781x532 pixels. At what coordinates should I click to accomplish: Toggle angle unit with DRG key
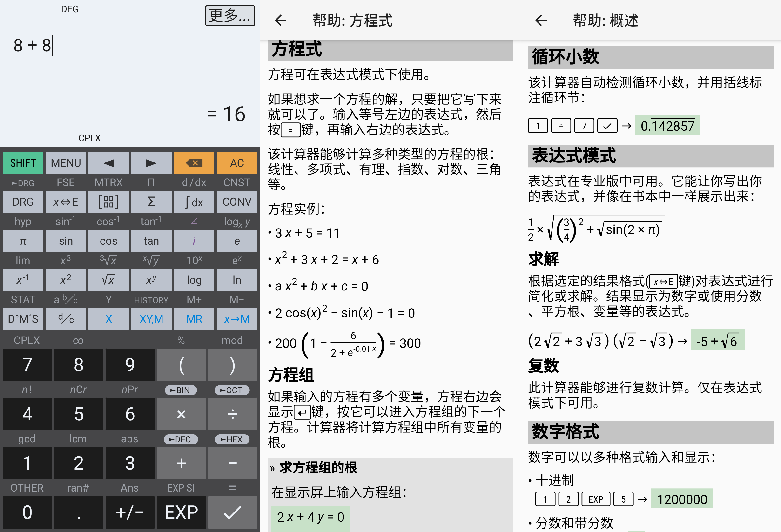point(23,202)
